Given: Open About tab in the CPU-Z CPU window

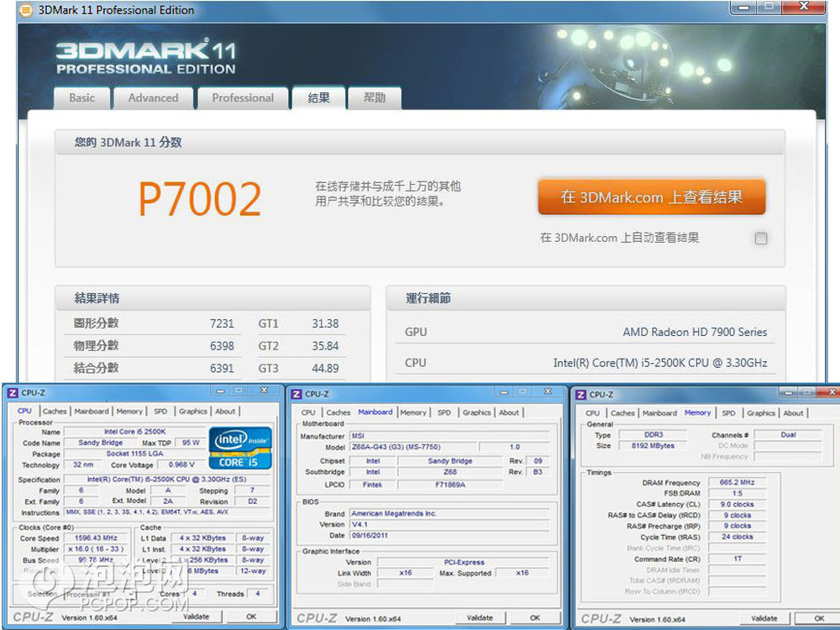Looking at the screenshot, I should click(225, 412).
